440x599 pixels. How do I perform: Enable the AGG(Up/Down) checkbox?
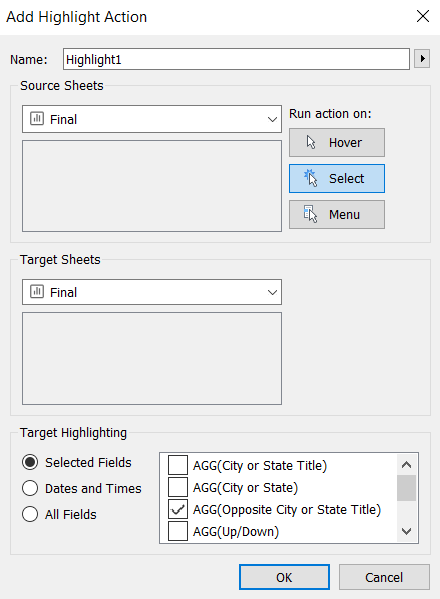(178, 531)
